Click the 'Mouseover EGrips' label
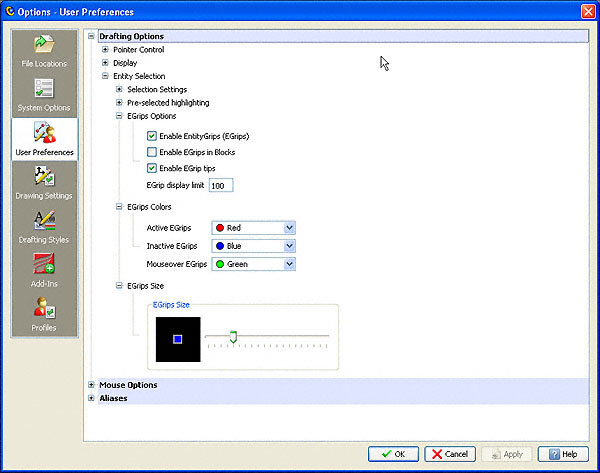The image size is (600, 473). point(177,264)
